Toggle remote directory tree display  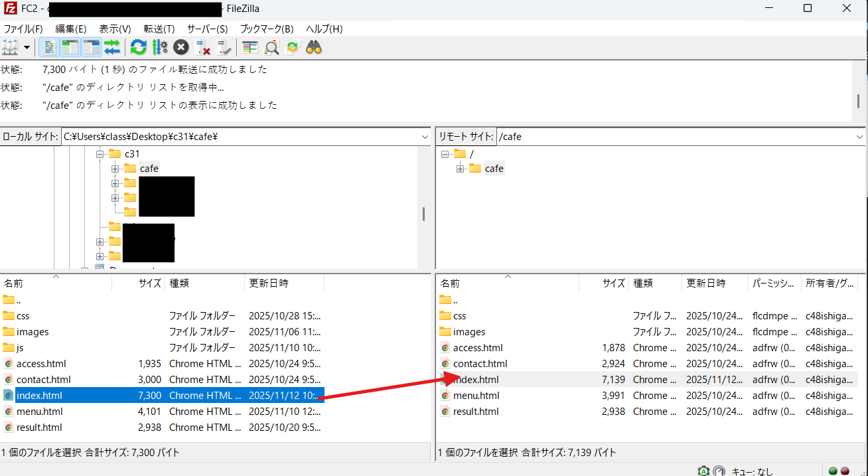pos(91,47)
